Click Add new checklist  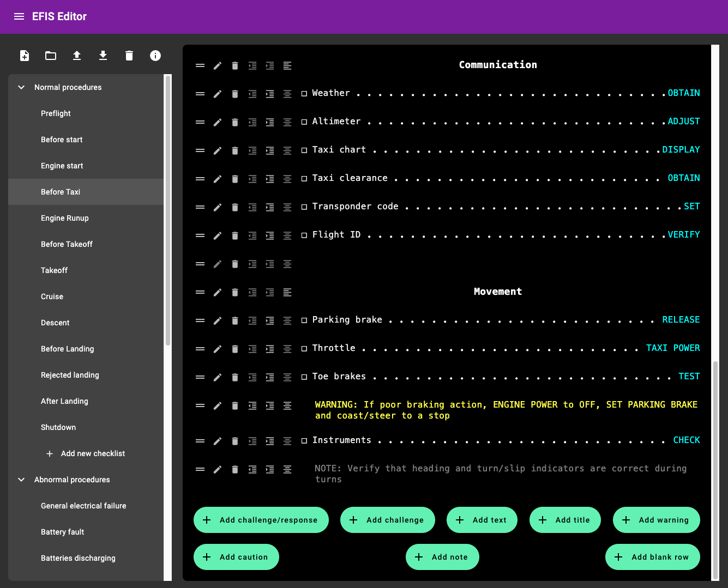pos(86,453)
